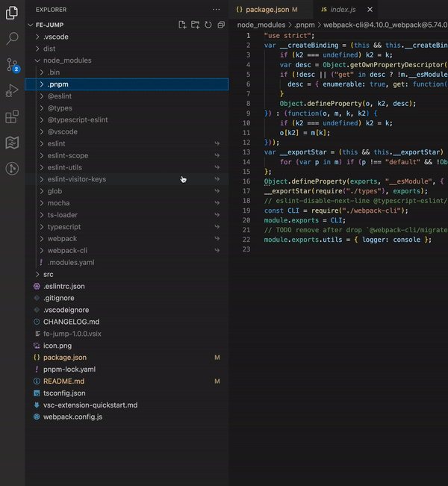The height and width of the screenshot is (486, 448).
Task: Expand the eslint folder
Action: click(127, 143)
